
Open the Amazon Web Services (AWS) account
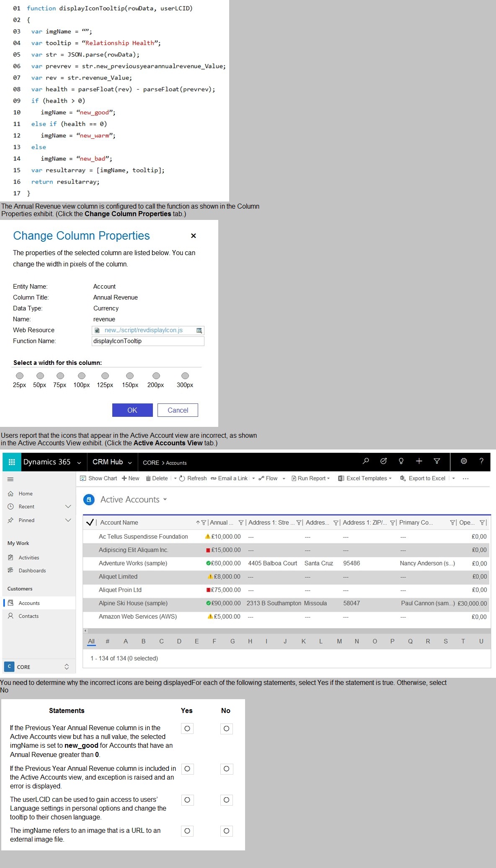click(138, 617)
